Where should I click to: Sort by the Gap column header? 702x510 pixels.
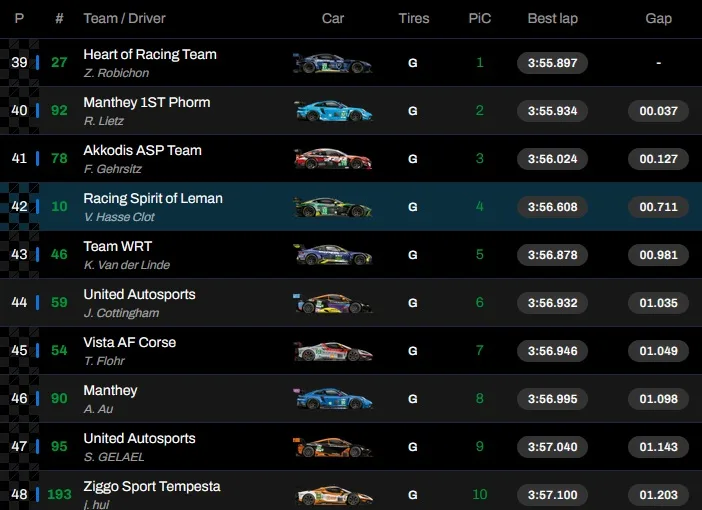tap(658, 18)
